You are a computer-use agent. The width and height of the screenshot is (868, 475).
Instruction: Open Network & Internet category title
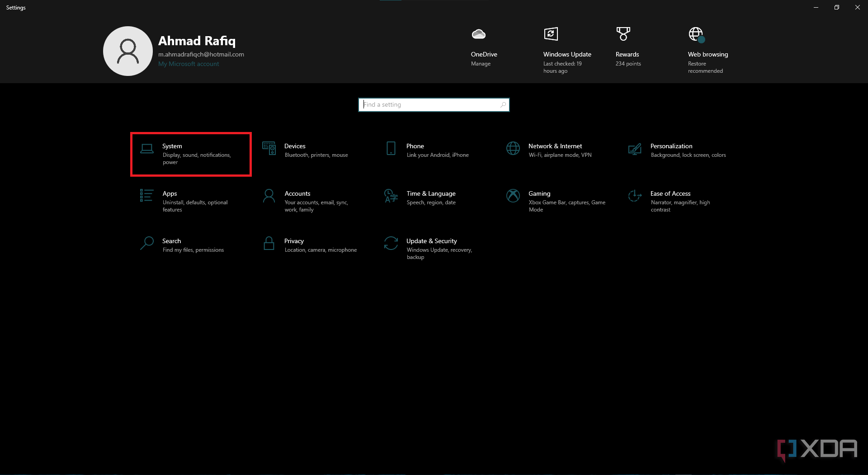[555, 146]
